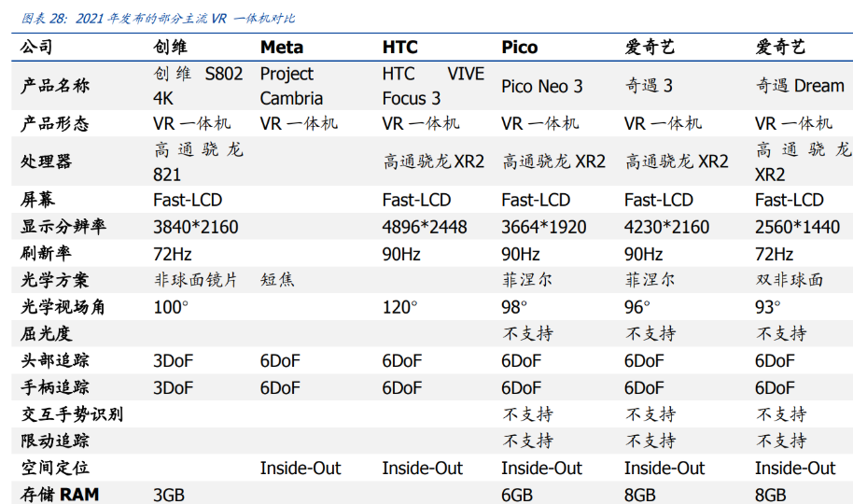This screenshot has height=504, width=853.
Task: Click the 交互手势识别 row label
Action: tap(72, 414)
